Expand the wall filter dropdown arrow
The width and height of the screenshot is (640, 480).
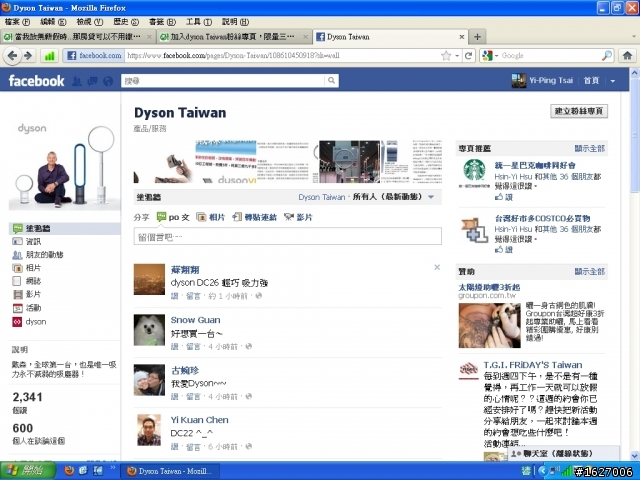[431, 197]
